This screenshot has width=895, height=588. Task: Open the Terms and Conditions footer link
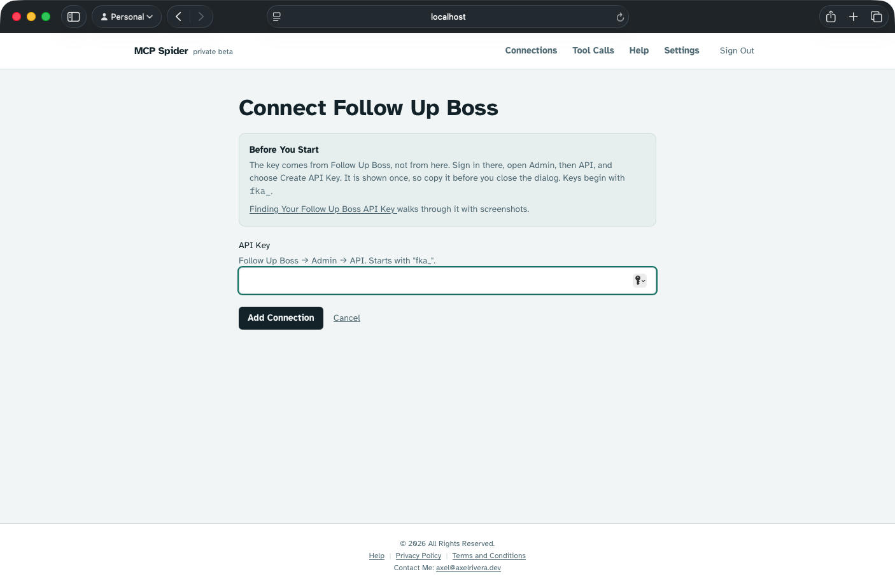[489, 556]
